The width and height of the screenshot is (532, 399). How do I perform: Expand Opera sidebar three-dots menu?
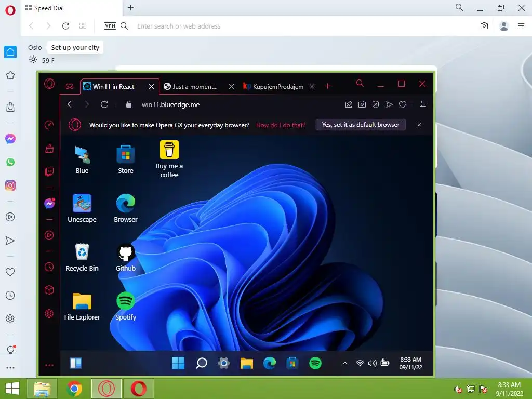[10, 368]
